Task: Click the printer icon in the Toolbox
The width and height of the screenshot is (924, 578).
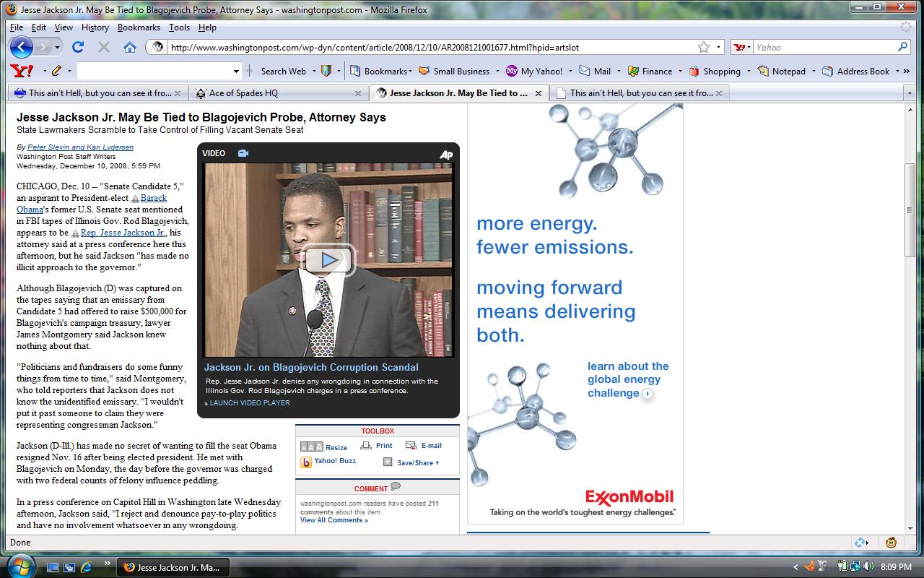Action: point(366,446)
